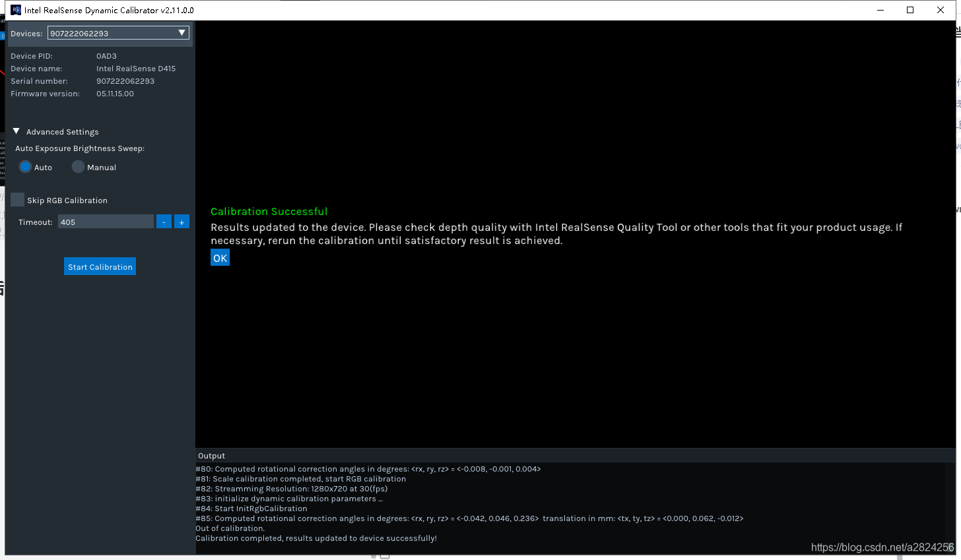Click the Calibration Successful heading
This screenshot has width=961, height=560.
click(x=269, y=212)
